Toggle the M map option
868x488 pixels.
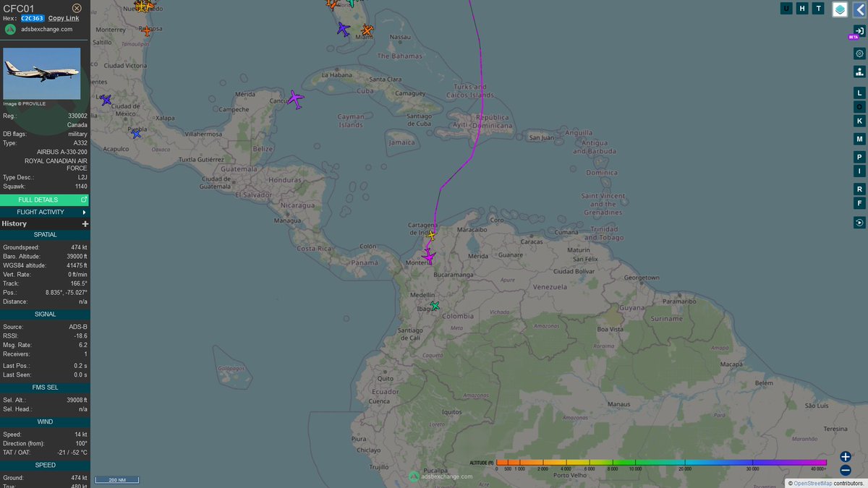coord(859,139)
